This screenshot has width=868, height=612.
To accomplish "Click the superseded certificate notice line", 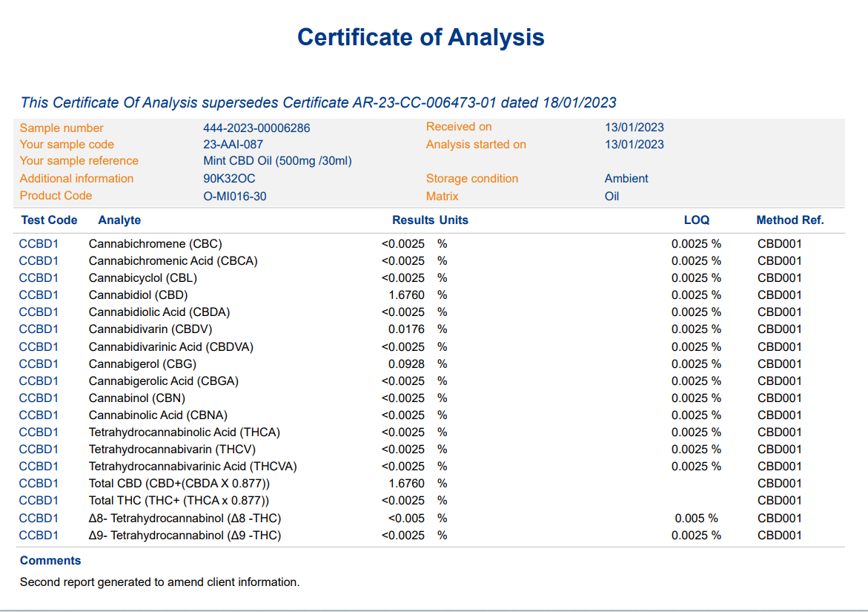I will (x=318, y=102).
